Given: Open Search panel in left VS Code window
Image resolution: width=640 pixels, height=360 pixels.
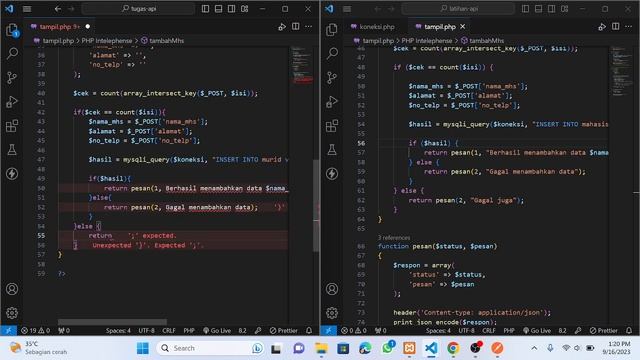Looking at the screenshot, I should click(x=12, y=53).
